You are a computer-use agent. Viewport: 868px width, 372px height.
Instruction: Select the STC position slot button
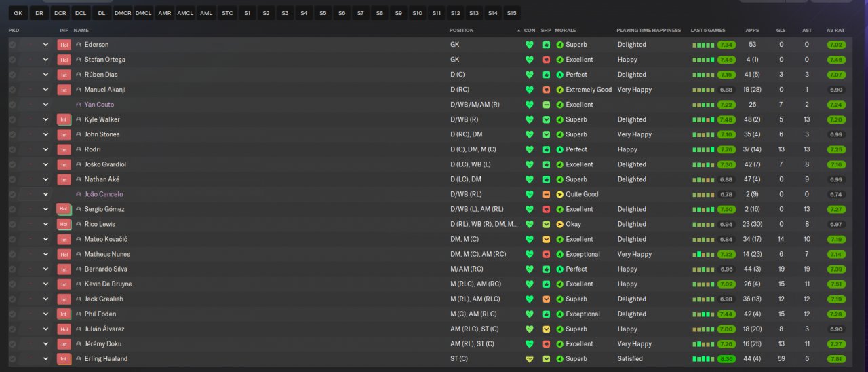[x=227, y=13]
